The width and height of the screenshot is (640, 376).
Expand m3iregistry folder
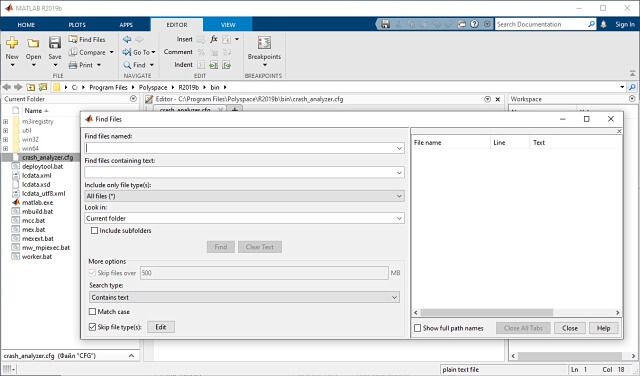coord(5,121)
